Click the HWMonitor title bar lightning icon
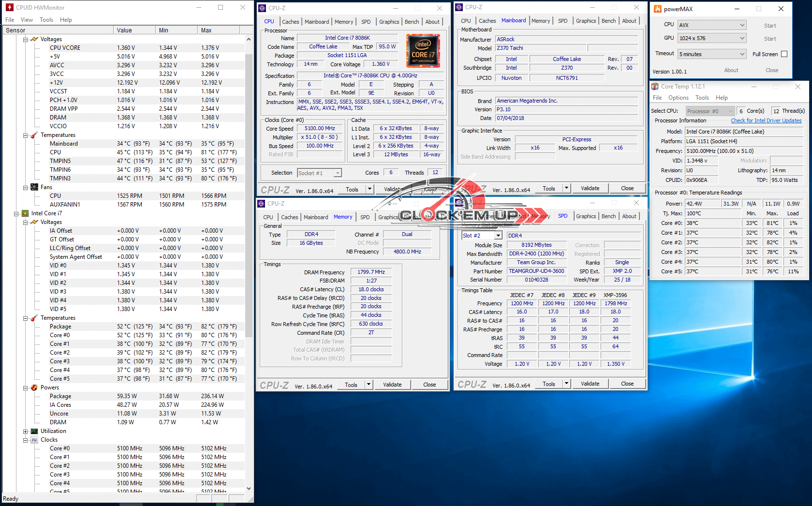 coord(9,7)
